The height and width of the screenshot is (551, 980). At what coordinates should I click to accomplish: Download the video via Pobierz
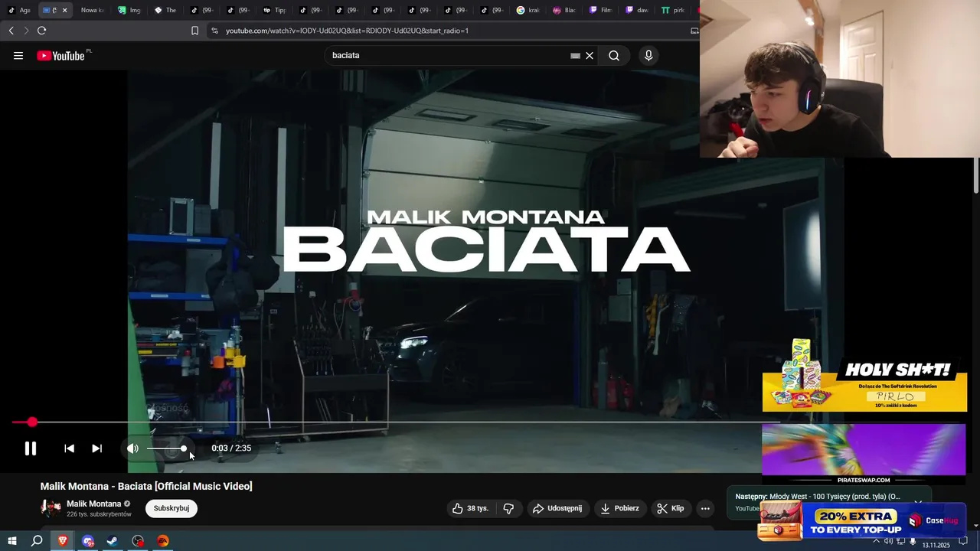[620, 508]
